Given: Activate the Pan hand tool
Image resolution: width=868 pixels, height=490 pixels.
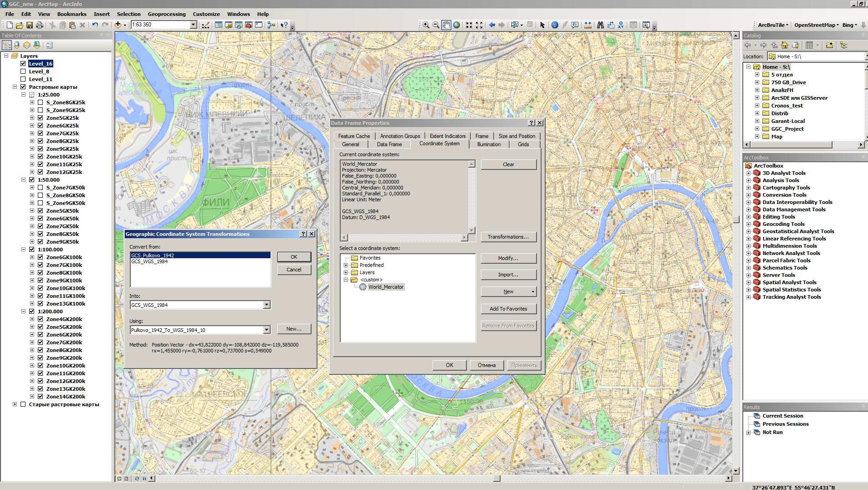Looking at the screenshot, I should coord(446,25).
